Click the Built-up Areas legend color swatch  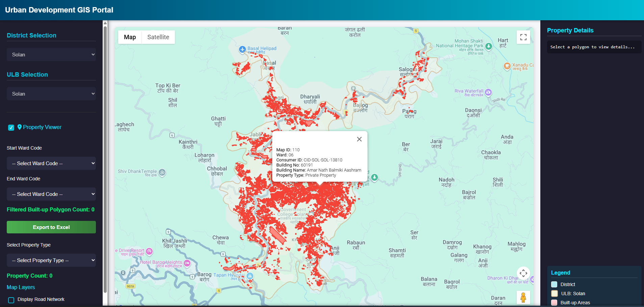[554, 303]
